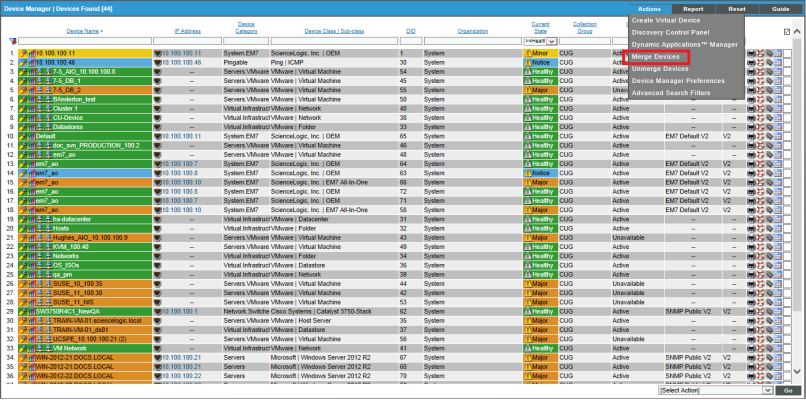Open wrench icon for SW3750R4C1_NewQA
The width and height of the screenshot is (806, 400).
pyautogui.click(x=24, y=312)
